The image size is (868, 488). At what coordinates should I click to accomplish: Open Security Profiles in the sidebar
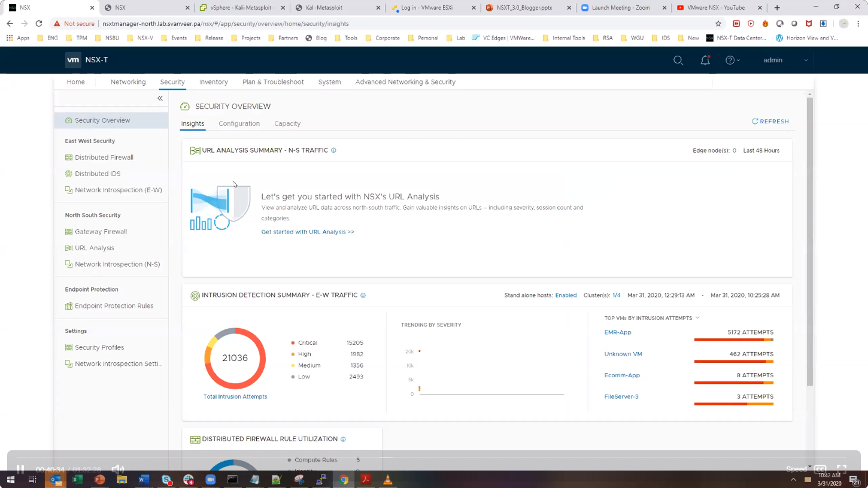(x=99, y=347)
